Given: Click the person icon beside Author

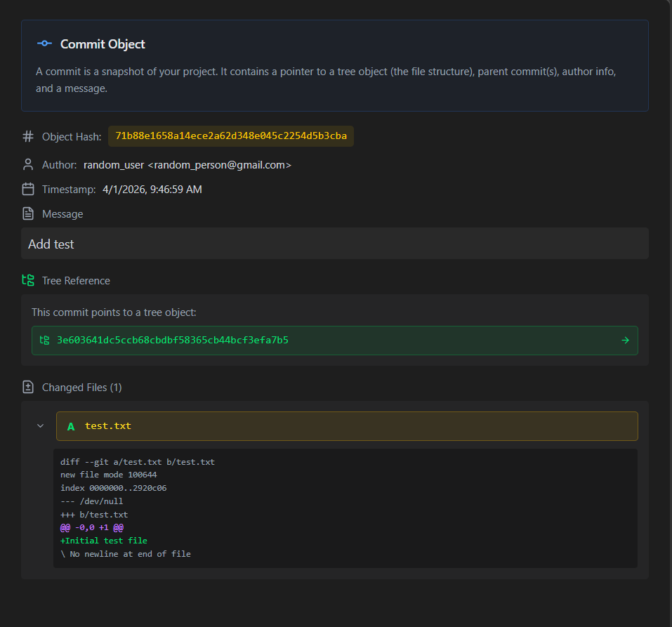Looking at the screenshot, I should (28, 164).
